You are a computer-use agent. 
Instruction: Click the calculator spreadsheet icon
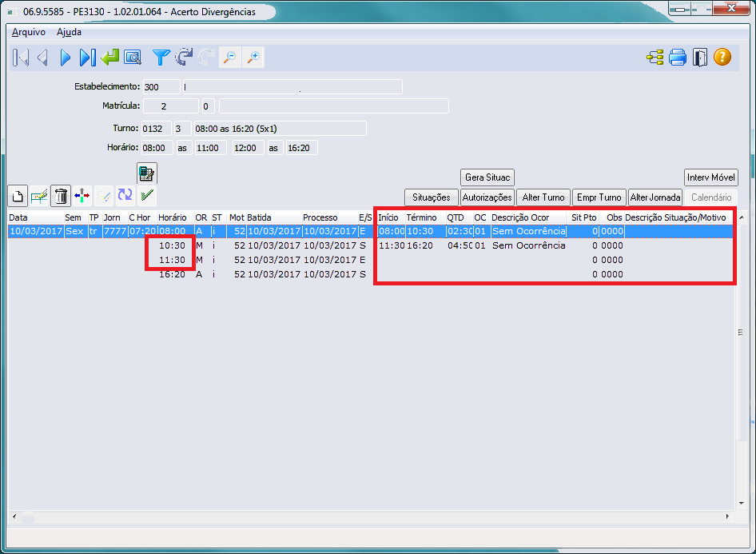point(146,173)
